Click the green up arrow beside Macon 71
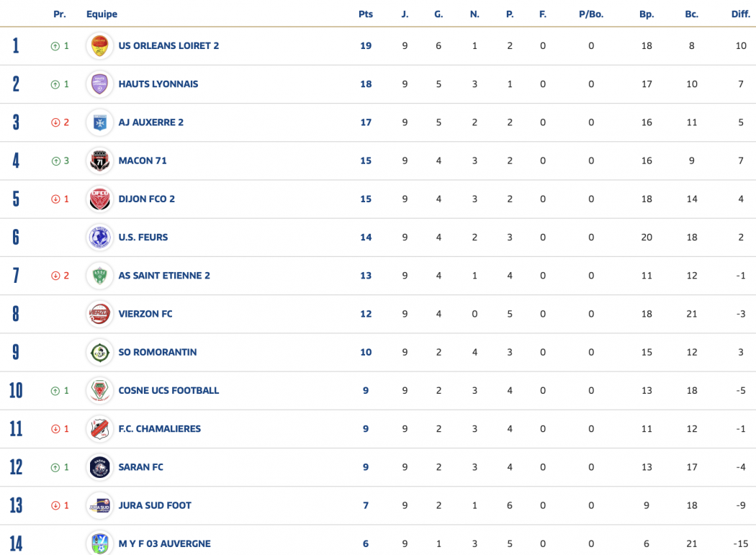 55,161
